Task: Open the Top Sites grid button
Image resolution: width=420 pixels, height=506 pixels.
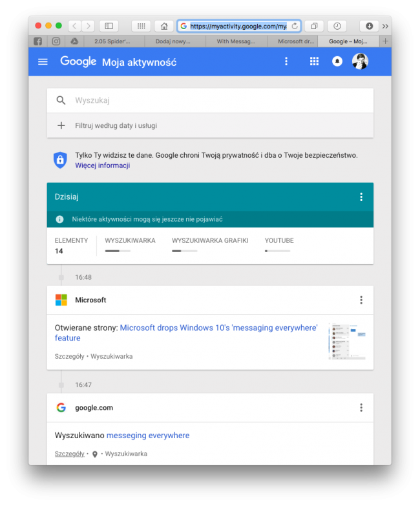Action: [x=142, y=26]
